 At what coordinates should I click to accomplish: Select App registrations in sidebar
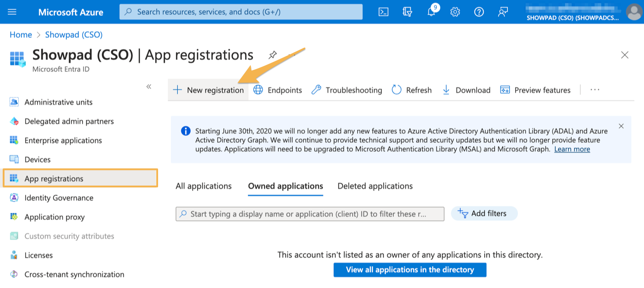point(80,178)
